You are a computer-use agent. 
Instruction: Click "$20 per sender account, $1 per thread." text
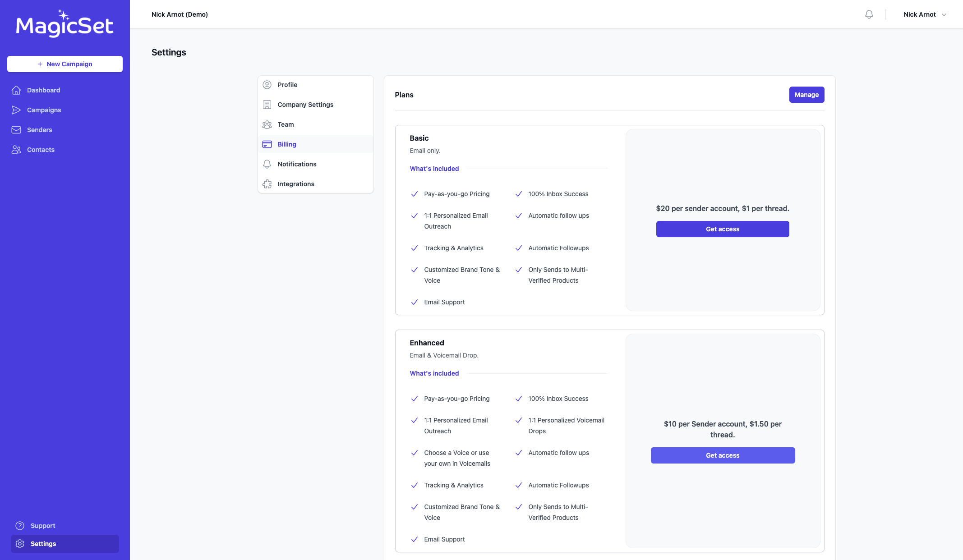[723, 208]
